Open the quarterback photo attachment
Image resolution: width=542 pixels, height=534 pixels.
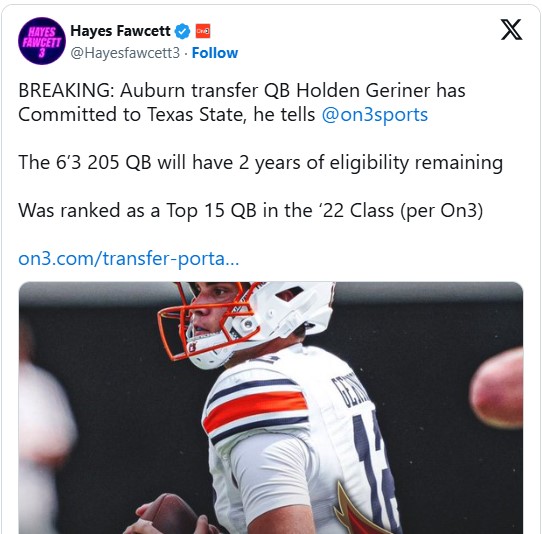271,408
